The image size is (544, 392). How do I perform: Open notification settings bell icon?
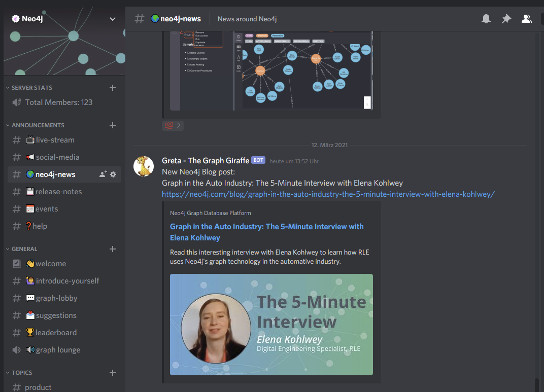pyautogui.click(x=486, y=19)
